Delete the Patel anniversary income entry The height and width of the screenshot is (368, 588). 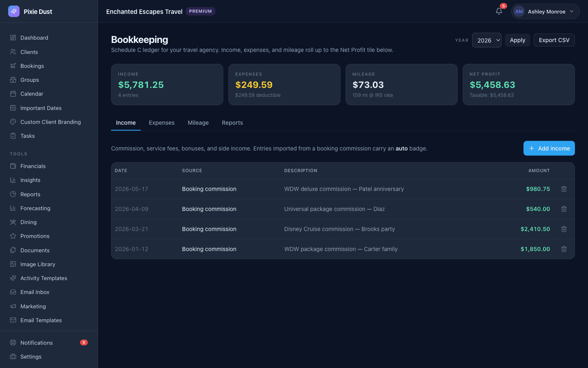pyautogui.click(x=564, y=189)
